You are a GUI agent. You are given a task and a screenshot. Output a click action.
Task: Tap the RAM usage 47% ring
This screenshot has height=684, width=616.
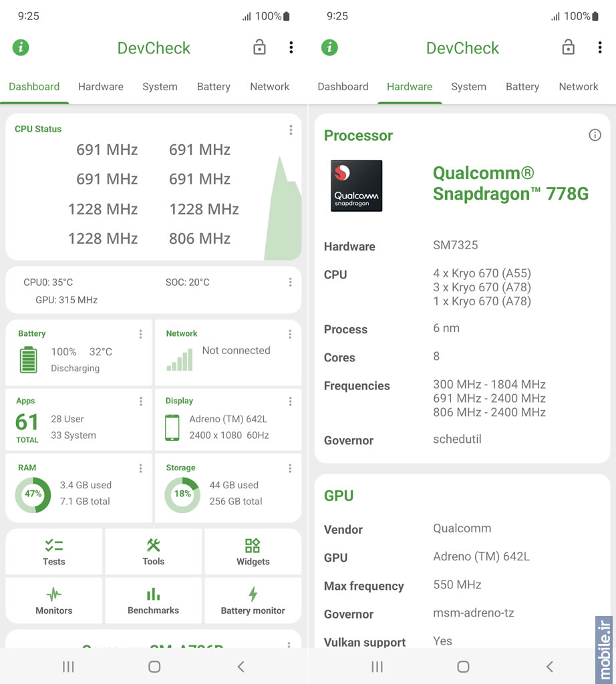pos(33,495)
